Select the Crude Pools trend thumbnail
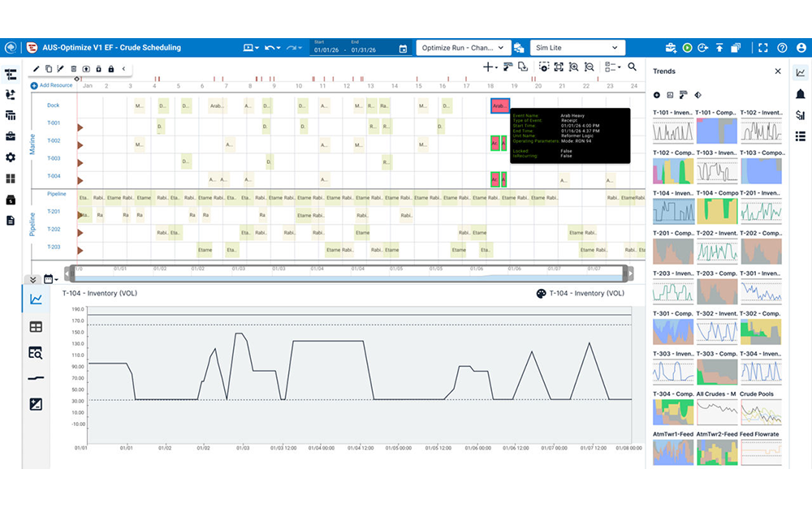Viewport: 812px width, 508px height. click(x=761, y=412)
